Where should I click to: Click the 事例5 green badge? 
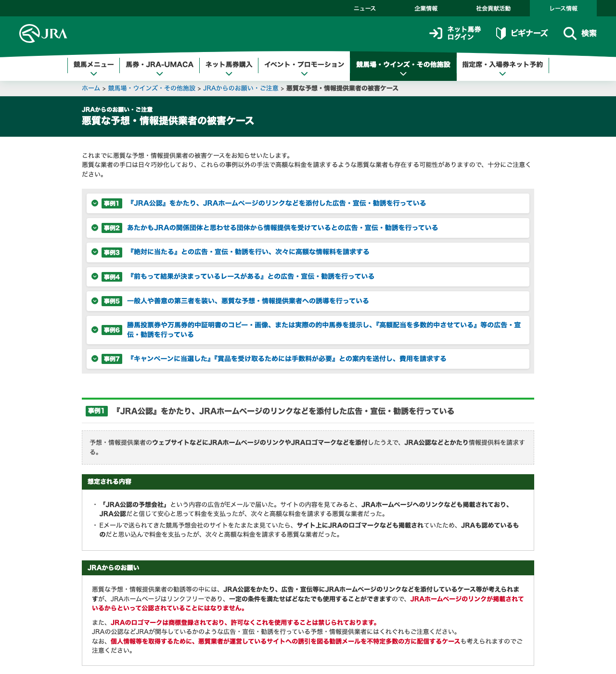point(112,301)
